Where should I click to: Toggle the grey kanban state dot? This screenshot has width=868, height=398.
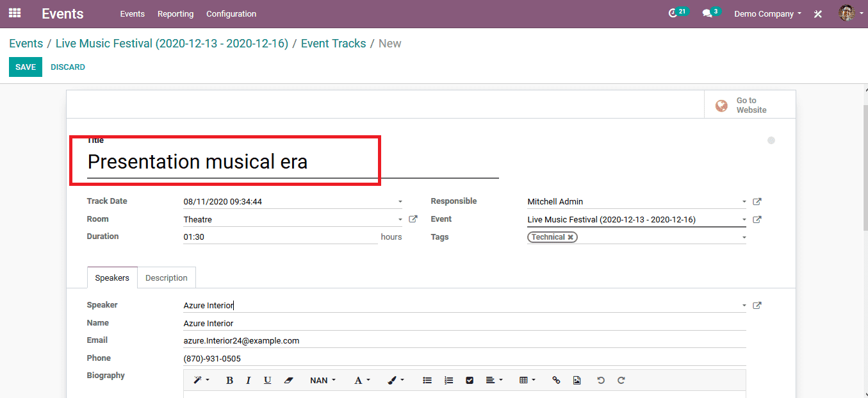click(771, 140)
